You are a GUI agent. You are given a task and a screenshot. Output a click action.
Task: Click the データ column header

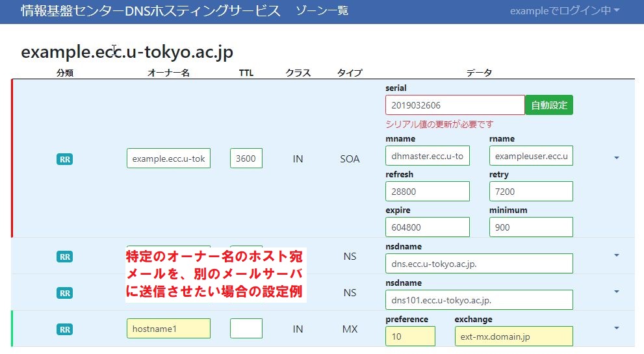(x=479, y=73)
